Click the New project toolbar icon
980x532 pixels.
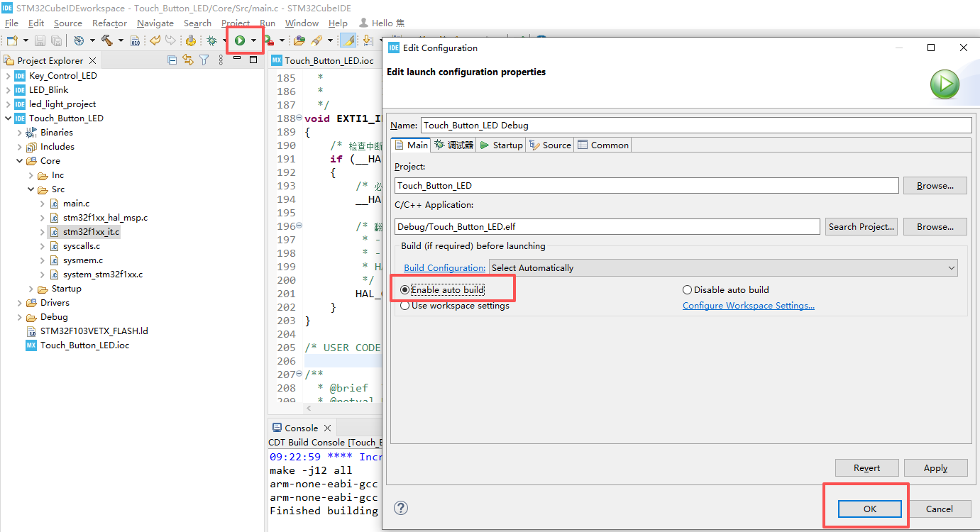(12, 40)
